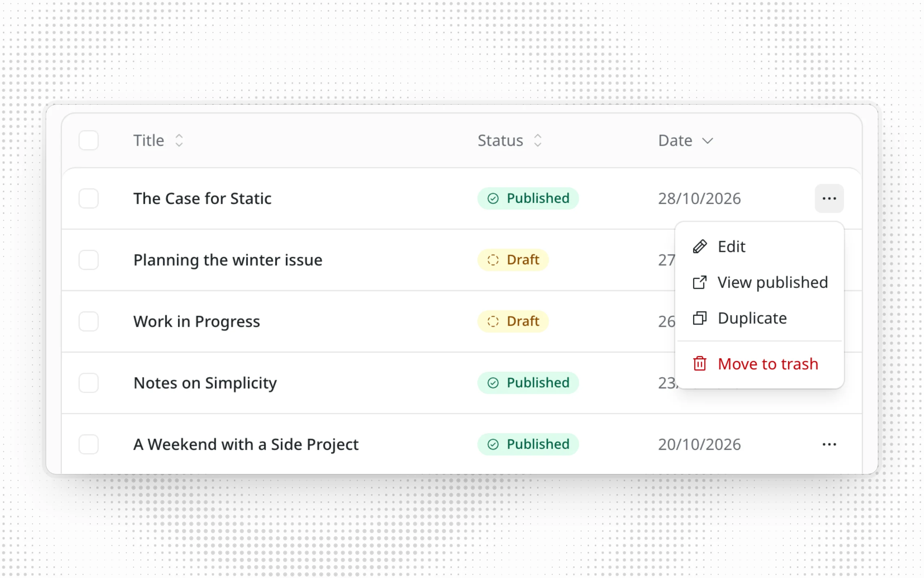This screenshot has height=578, width=924.
Task: Open the Planning the winter issue post
Action: (x=228, y=260)
